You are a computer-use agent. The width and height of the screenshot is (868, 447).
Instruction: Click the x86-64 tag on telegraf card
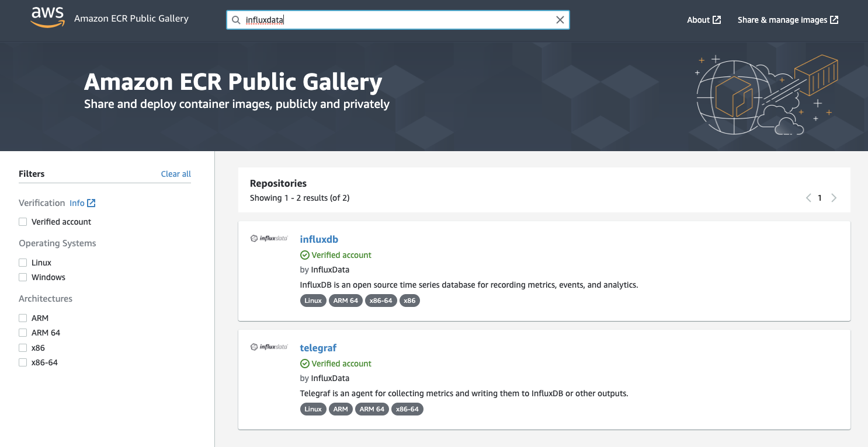pyautogui.click(x=407, y=409)
